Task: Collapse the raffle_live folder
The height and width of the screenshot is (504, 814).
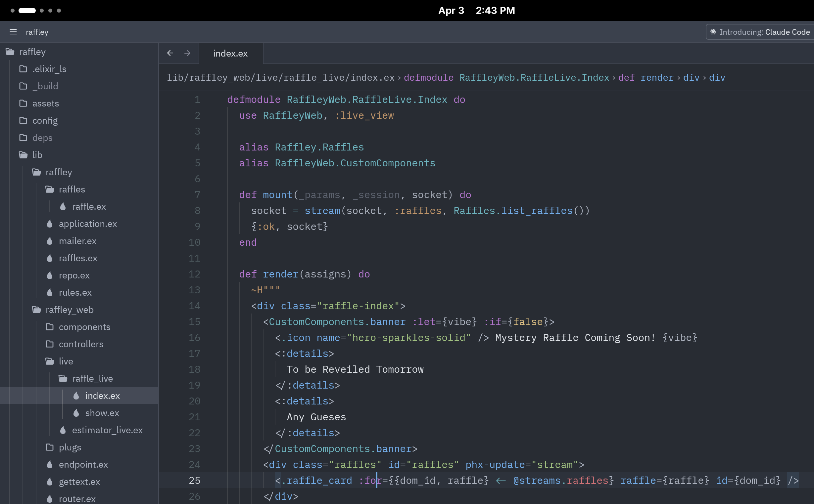Action: [x=63, y=379]
